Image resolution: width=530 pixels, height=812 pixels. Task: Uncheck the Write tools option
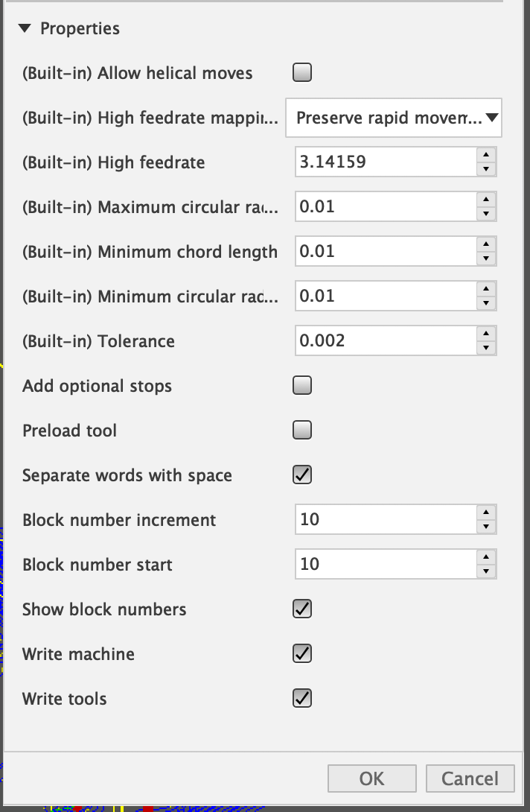click(302, 698)
